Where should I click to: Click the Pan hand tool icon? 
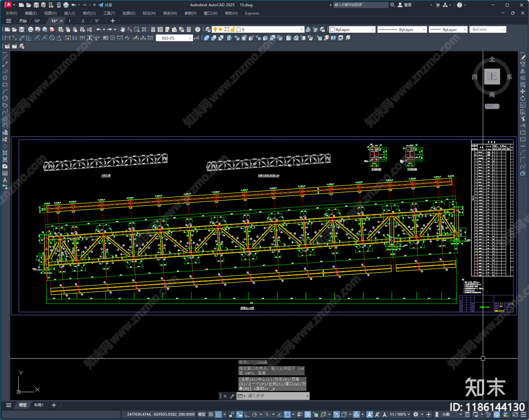click(123, 29)
